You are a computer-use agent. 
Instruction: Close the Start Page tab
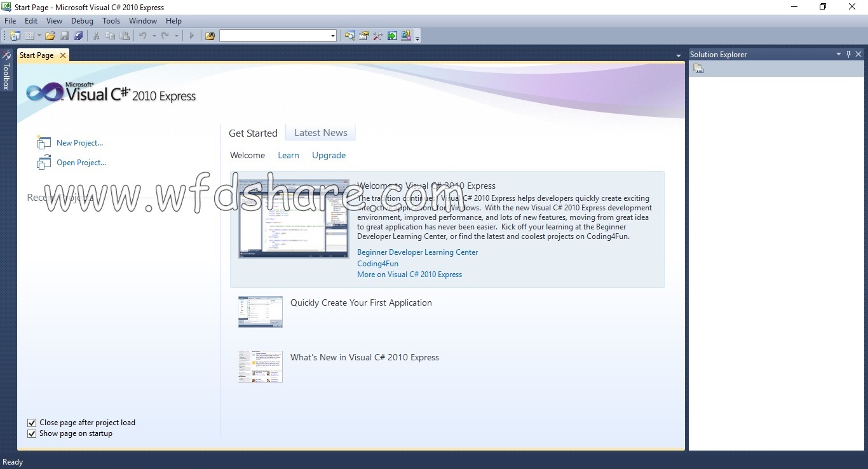pyautogui.click(x=62, y=55)
